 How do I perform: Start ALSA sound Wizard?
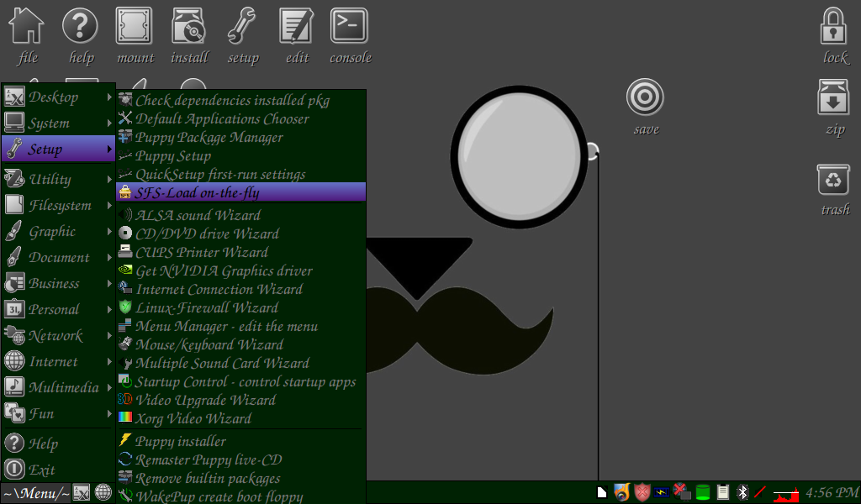click(241, 215)
